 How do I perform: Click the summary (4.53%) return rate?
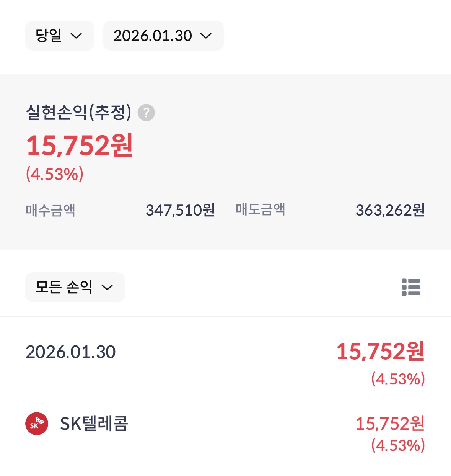[55, 174]
